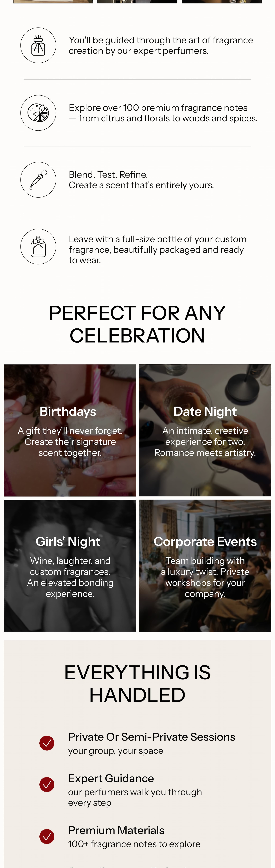
Task: Click red checkmark next to Premium Materials
Action: pos(47,836)
